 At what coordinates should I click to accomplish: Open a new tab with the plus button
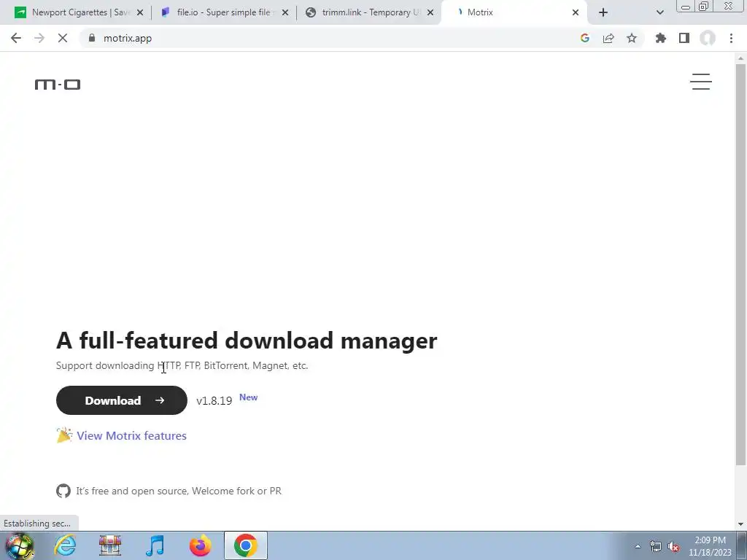tap(603, 13)
